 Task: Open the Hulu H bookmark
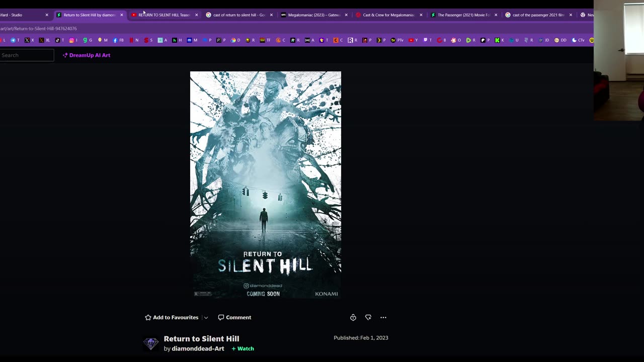click(x=177, y=40)
